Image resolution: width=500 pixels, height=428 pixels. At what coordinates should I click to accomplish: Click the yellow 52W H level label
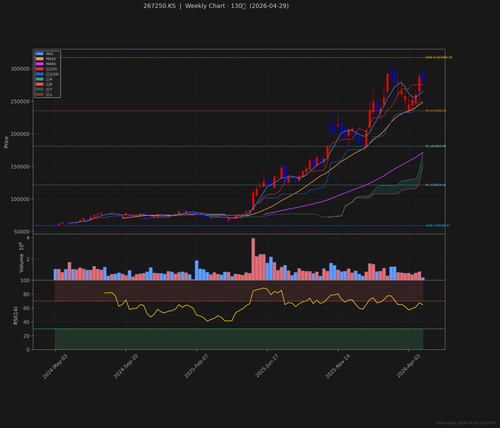(439, 58)
